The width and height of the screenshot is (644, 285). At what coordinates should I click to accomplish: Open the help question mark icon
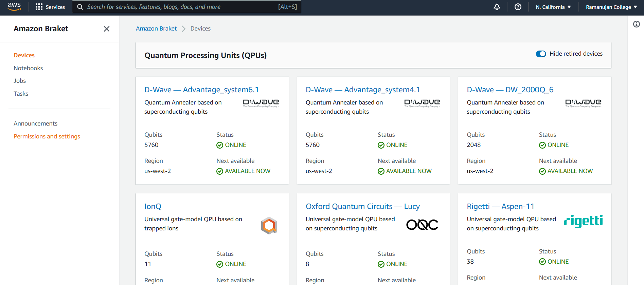[x=518, y=7]
